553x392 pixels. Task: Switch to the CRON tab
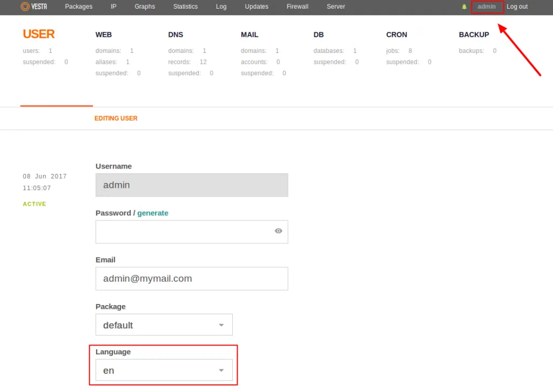(x=396, y=35)
